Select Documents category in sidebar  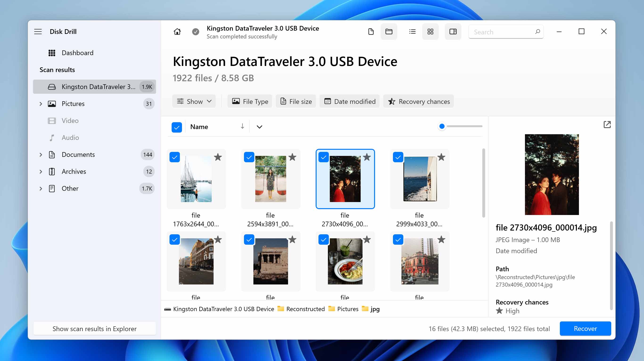[95, 155]
